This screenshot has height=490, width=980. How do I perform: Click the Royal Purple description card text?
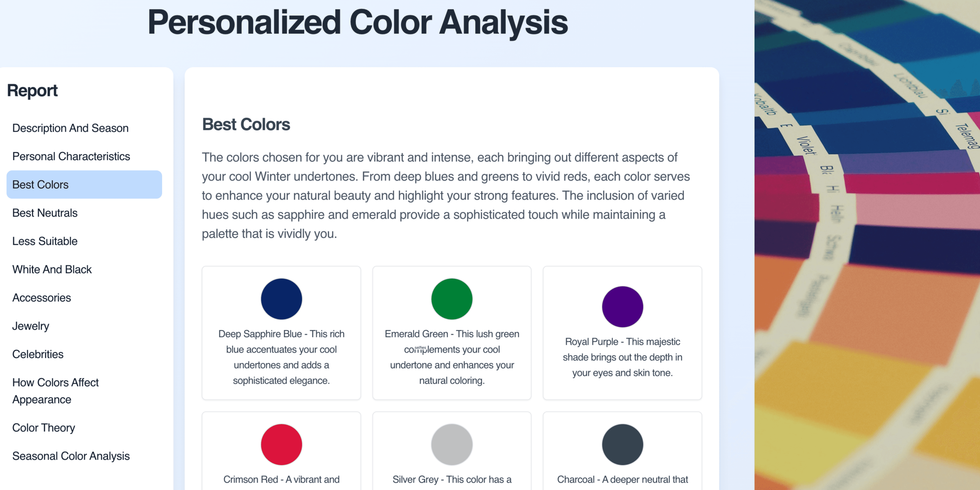coord(622,357)
